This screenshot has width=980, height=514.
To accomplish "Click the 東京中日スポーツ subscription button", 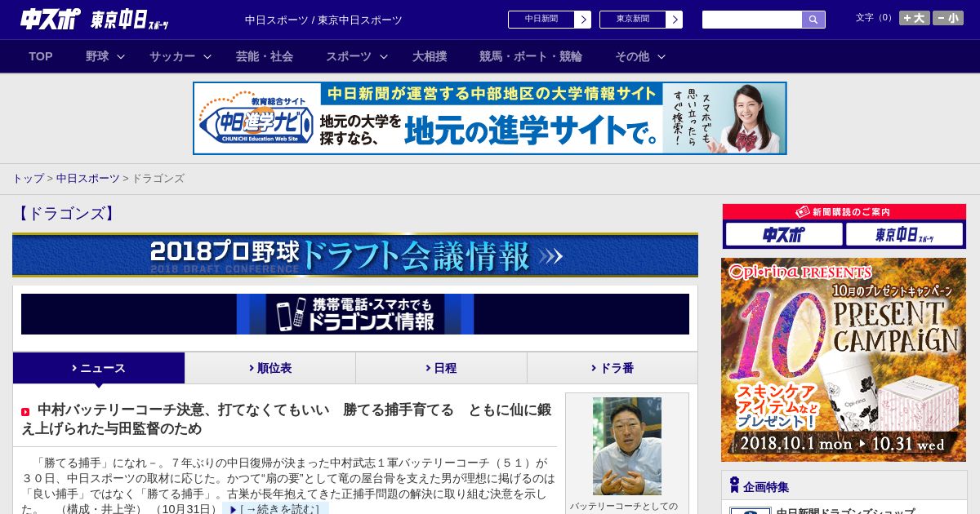I will (x=905, y=235).
